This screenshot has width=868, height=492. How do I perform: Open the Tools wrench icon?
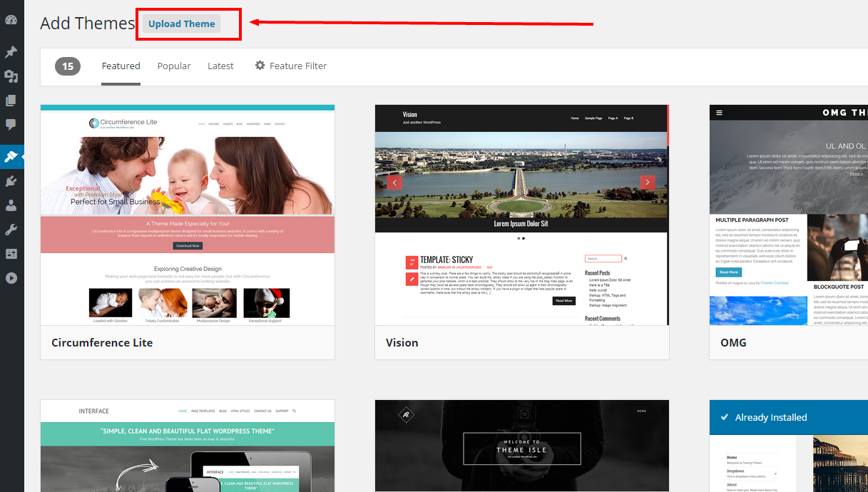[x=11, y=229]
